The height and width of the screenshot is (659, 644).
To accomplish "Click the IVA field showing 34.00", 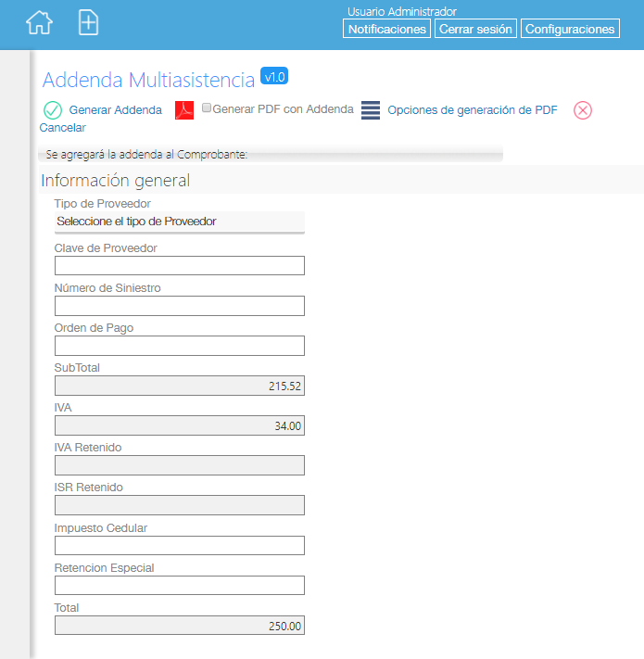I will coord(180,425).
